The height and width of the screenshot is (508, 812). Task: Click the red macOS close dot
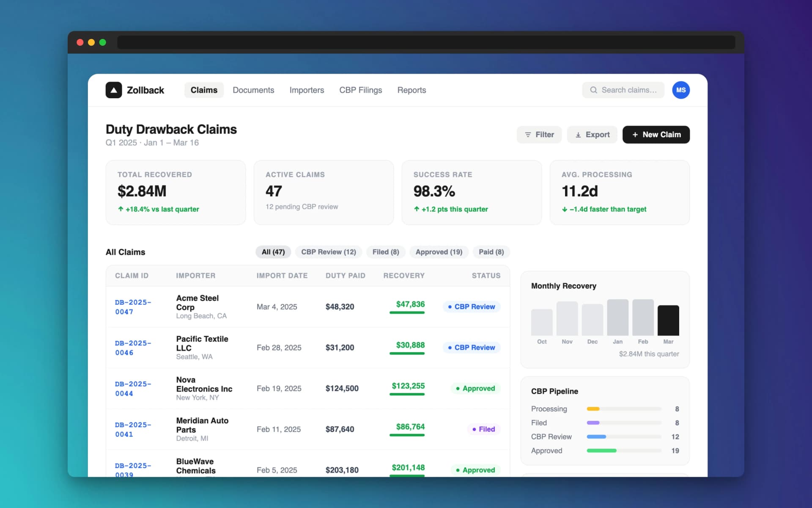coord(80,42)
